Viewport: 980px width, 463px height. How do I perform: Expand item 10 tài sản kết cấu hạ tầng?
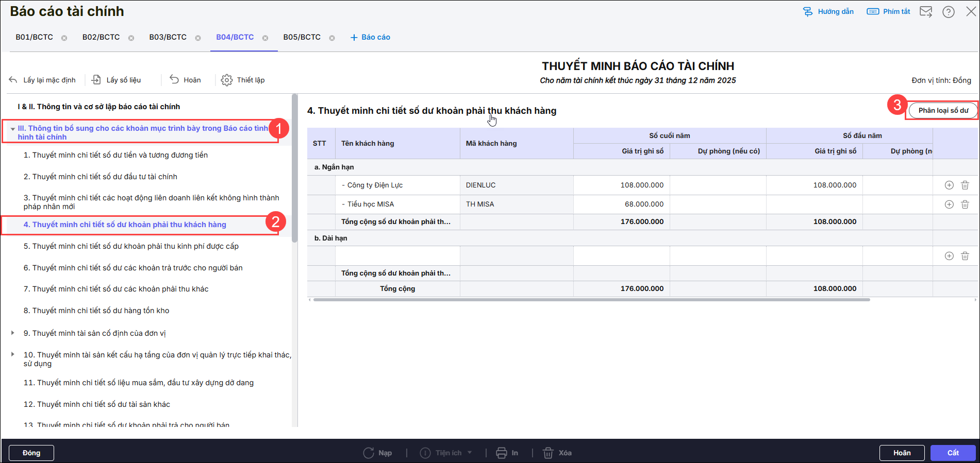tap(12, 354)
